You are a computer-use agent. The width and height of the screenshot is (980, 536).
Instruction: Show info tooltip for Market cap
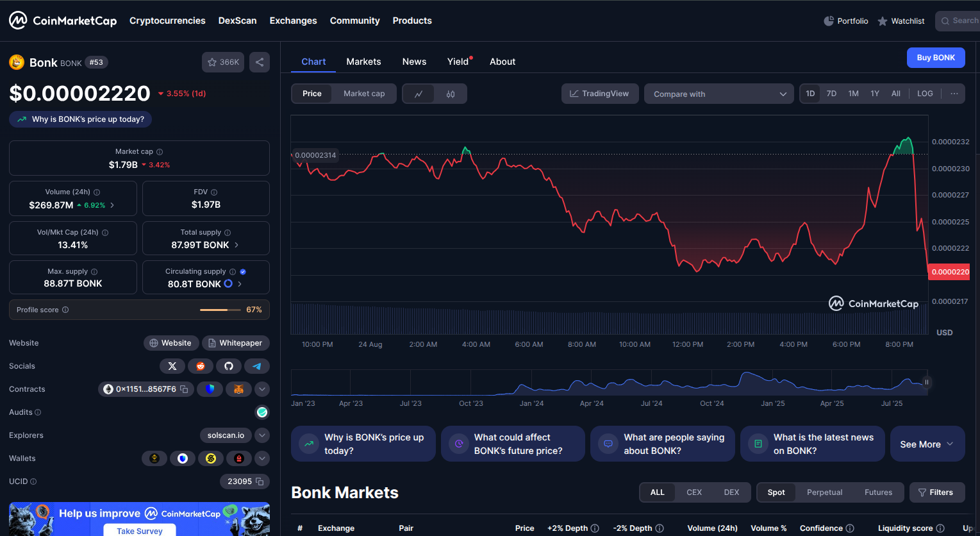(x=160, y=152)
